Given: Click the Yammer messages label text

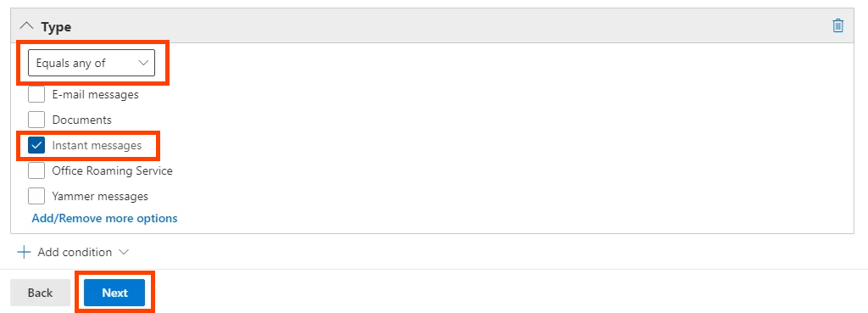Looking at the screenshot, I should tap(100, 196).
